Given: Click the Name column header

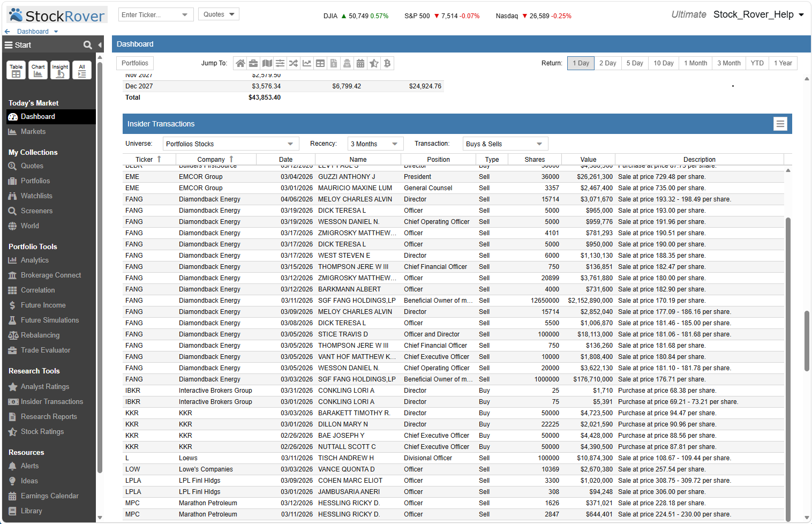Looking at the screenshot, I should 358,160.
